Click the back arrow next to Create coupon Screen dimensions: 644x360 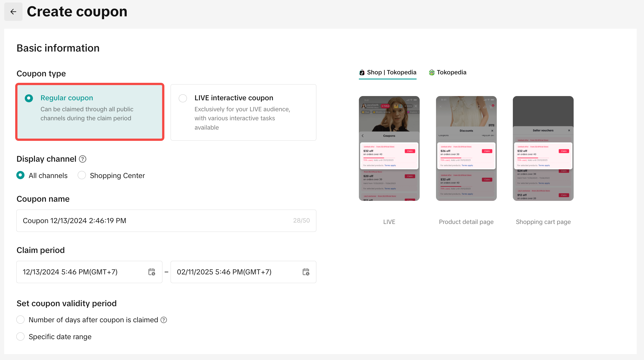click(x=13, y=12)
